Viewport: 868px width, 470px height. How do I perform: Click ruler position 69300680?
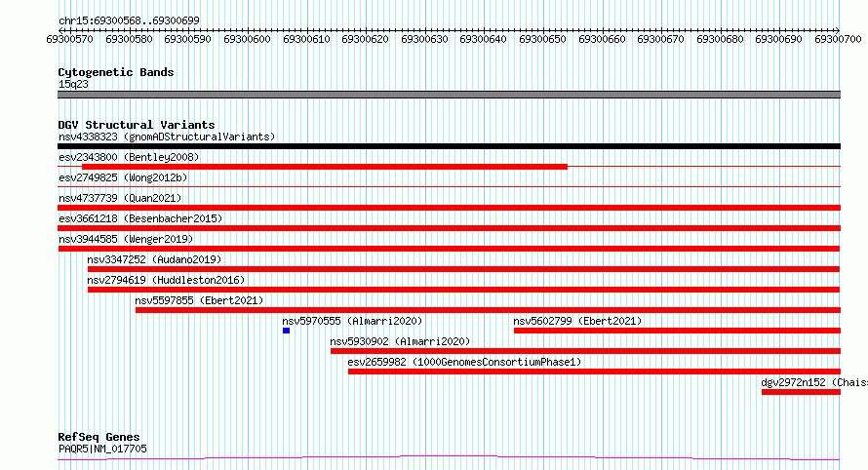point(720,39)
